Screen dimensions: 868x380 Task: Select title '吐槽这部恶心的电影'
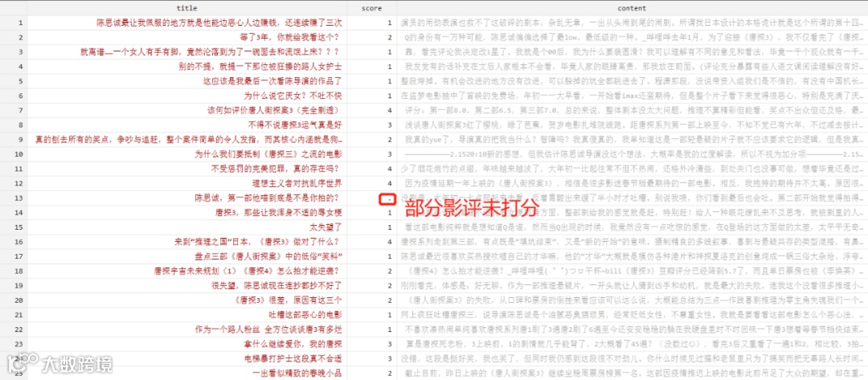click(x=305, y=314)
